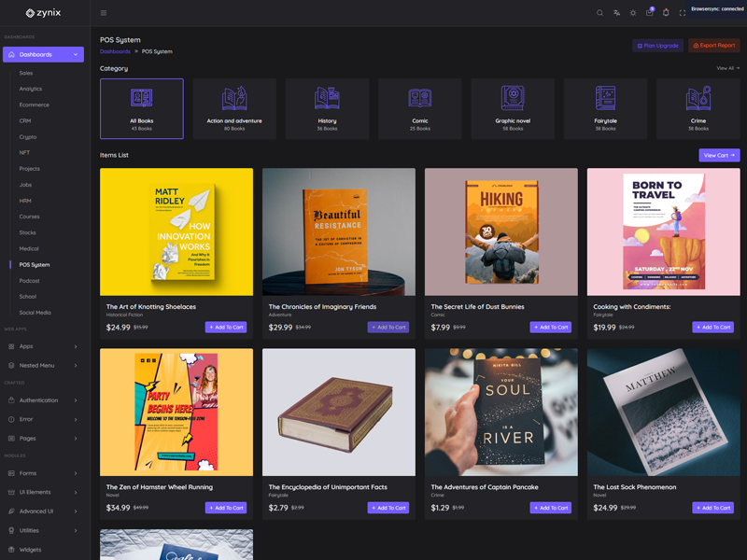Go to Analytics dashboard in sidebar

31,89
